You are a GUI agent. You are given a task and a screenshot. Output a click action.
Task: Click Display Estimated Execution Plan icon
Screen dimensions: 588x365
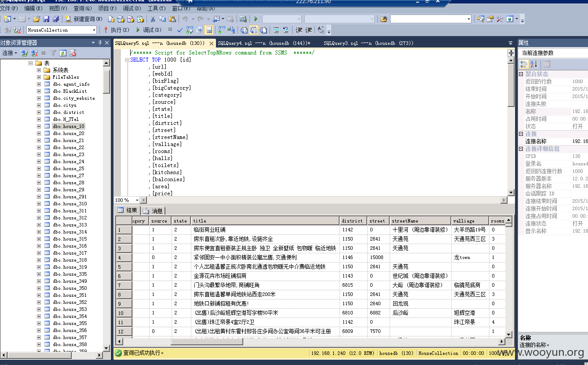coord(190,30)
